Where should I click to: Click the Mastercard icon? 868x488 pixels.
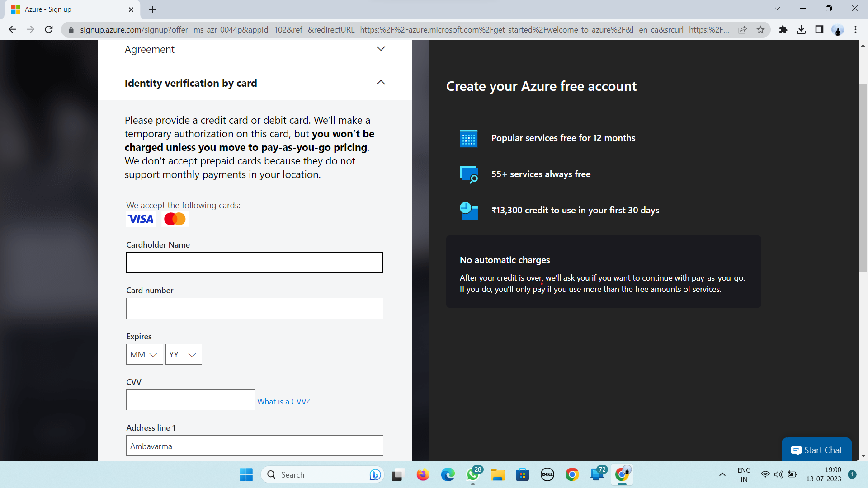point(175,219)
